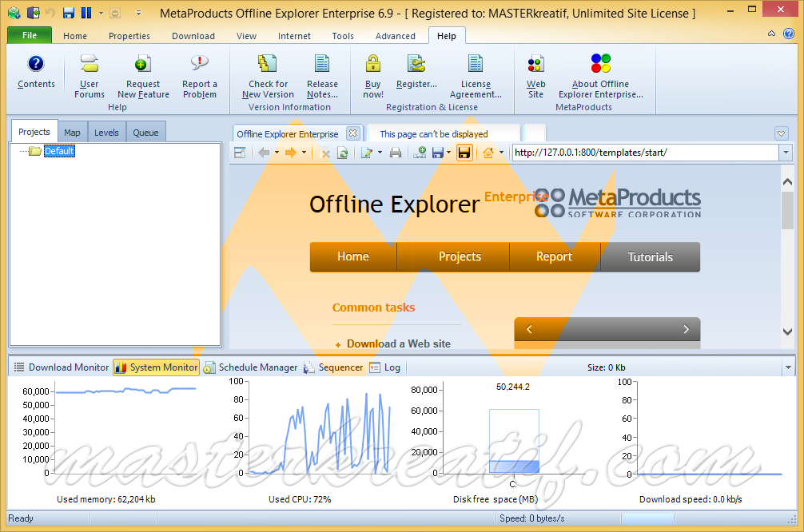Screen dimensions: 804x532
Task: Open License Agreement
Action: click(x=476, y=76)
